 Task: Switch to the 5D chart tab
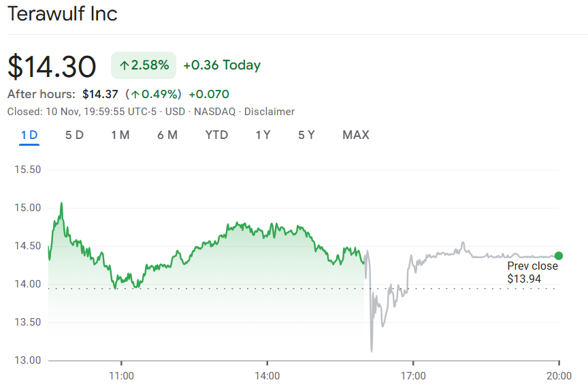(x=74, y=135)
